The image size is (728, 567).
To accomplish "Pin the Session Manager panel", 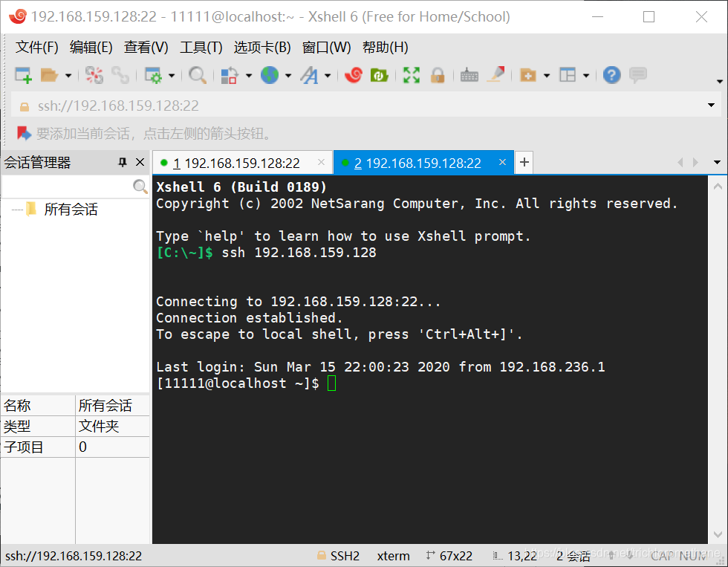I will [123, 162].
